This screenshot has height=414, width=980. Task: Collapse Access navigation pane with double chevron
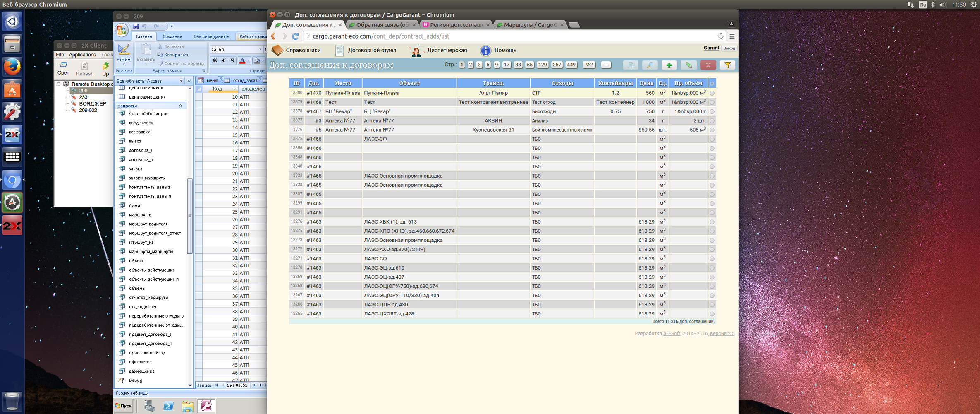point(189,81)
